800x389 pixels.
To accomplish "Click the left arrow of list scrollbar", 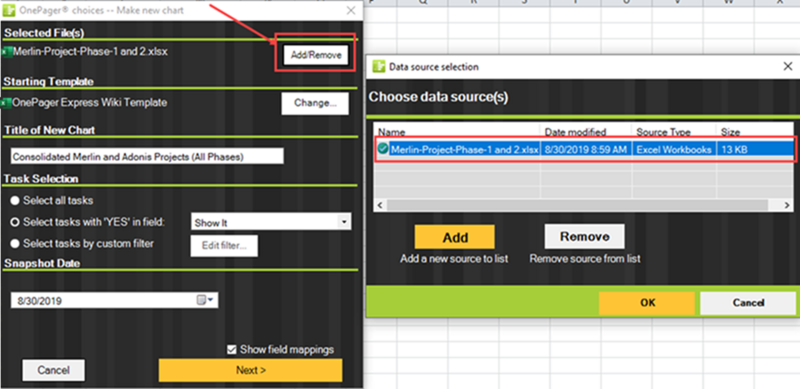I will click(x=380, y=205).
